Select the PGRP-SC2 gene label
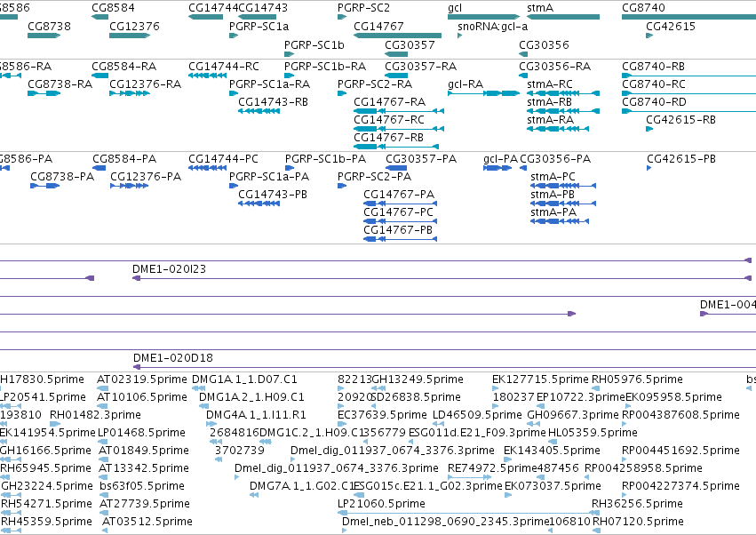This screenshot has width=756, height=535. pyautogui.click(x=363, y=8)
